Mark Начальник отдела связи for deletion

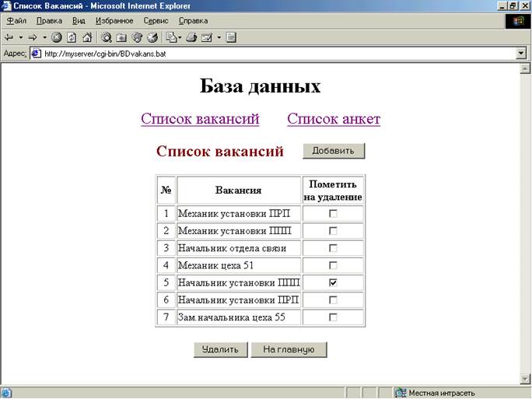pyautogui.click(x=333, y=248)
